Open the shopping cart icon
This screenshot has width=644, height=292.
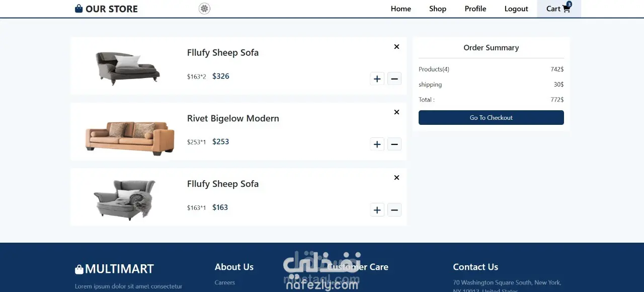566,9
